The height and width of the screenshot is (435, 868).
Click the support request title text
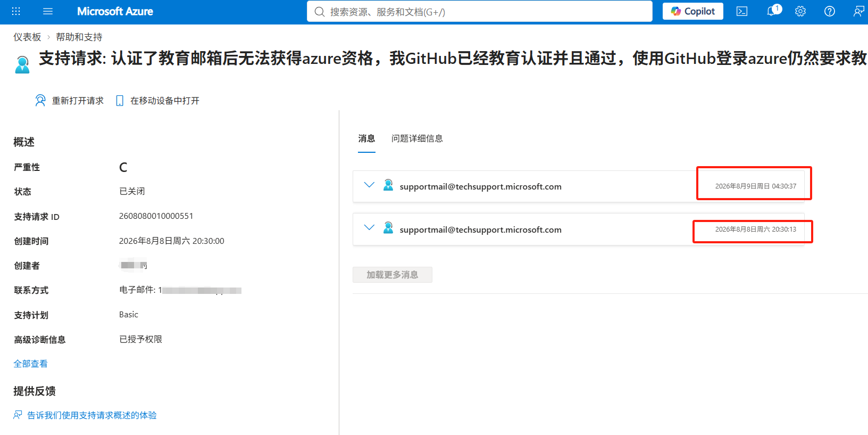coord(453,58)
